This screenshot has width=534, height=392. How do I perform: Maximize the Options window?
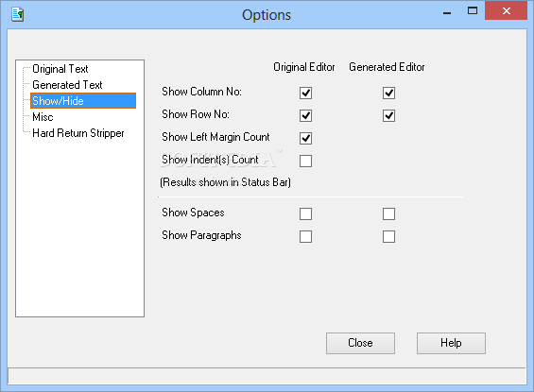[x=473, y=11]
